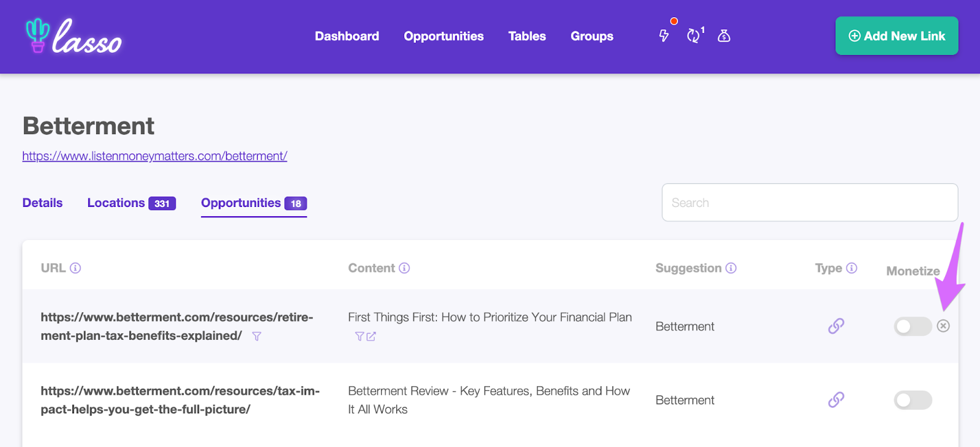The width and height of the screenshot is (980, 447).
Task: Click the Add New Link button
Action: click(897, 36)
